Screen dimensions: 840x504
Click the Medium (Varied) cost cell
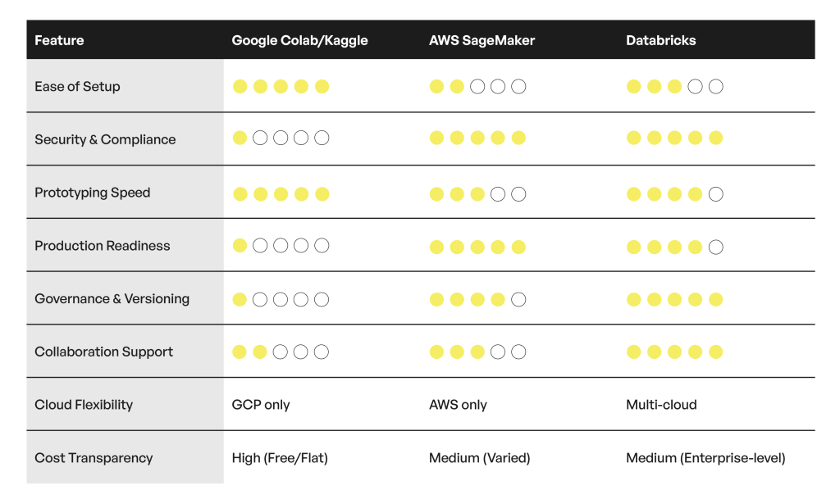coord(479,458)
